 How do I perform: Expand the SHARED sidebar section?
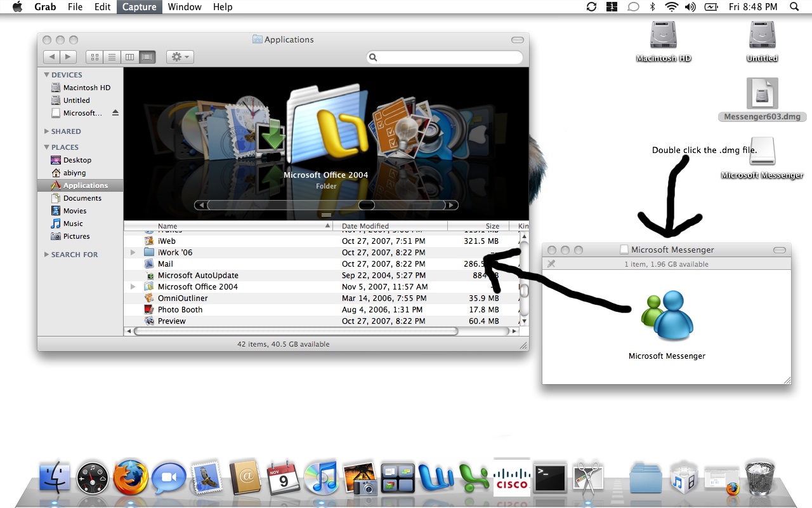(47, 131)
